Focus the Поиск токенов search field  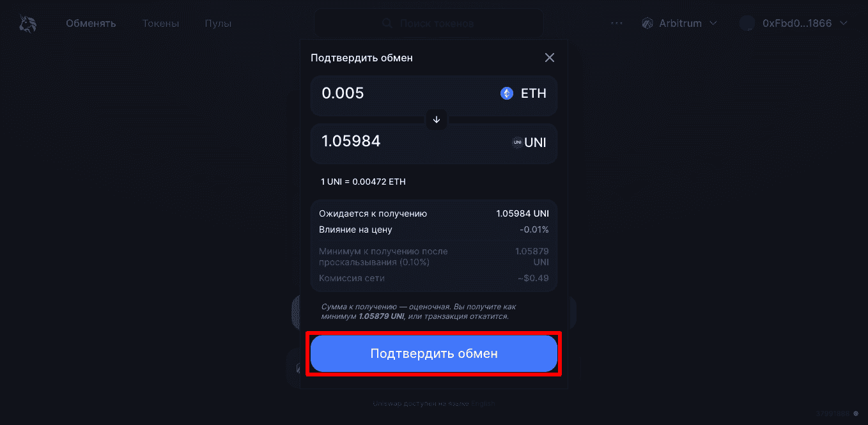pos(429,24)
